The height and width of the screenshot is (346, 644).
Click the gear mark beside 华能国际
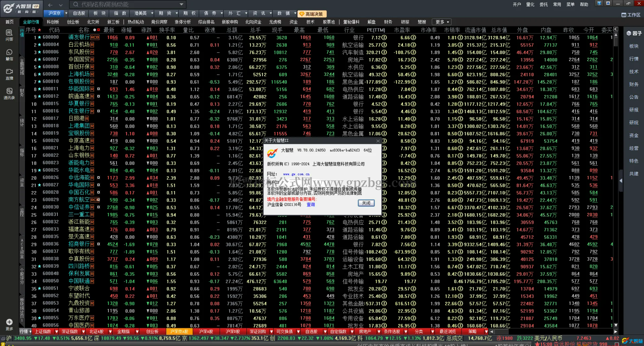(x=98, y=89)
